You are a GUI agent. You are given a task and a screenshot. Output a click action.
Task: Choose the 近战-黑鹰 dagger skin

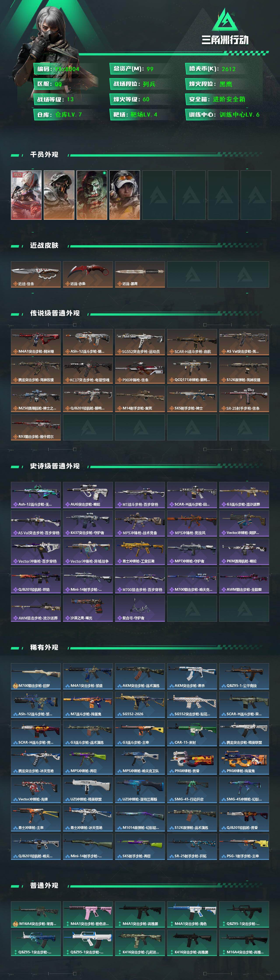pos(140,274)
